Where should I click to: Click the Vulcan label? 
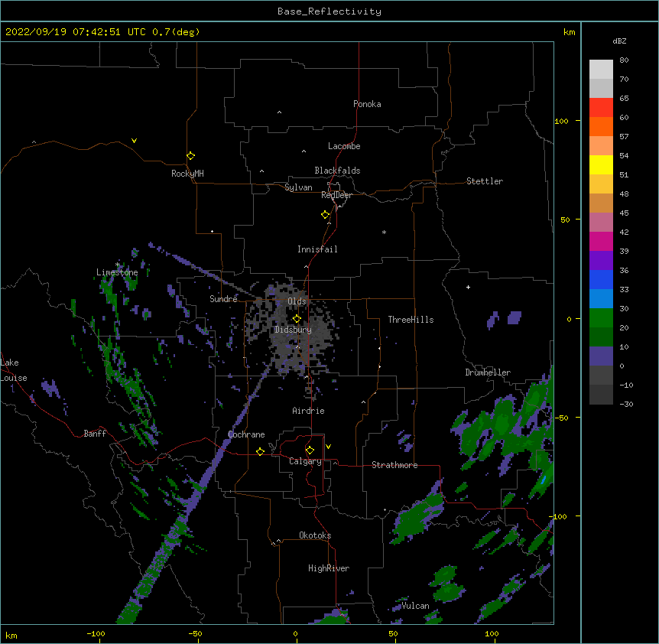point(415,606)
